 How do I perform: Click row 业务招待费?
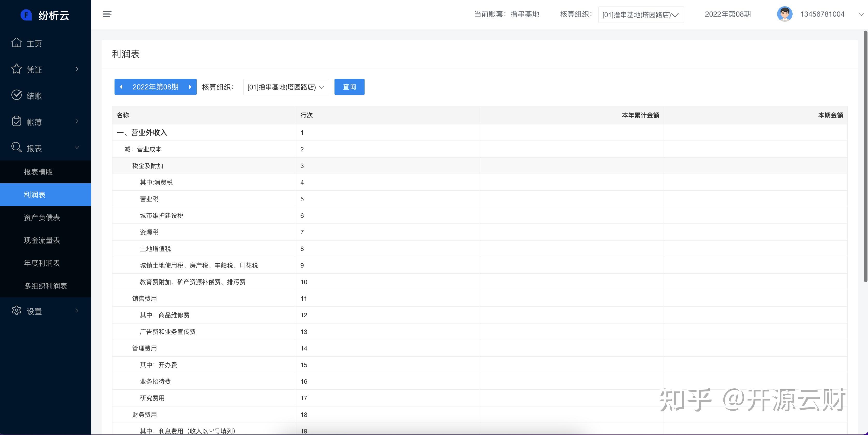click(x=480, y=381)
